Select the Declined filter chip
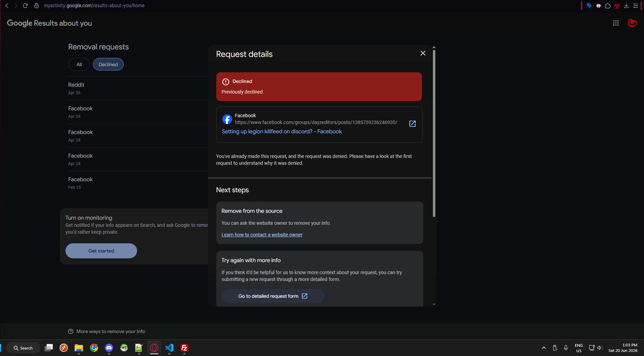The height and width of the screenshot is (356, 644). click(x=108, y=64)
